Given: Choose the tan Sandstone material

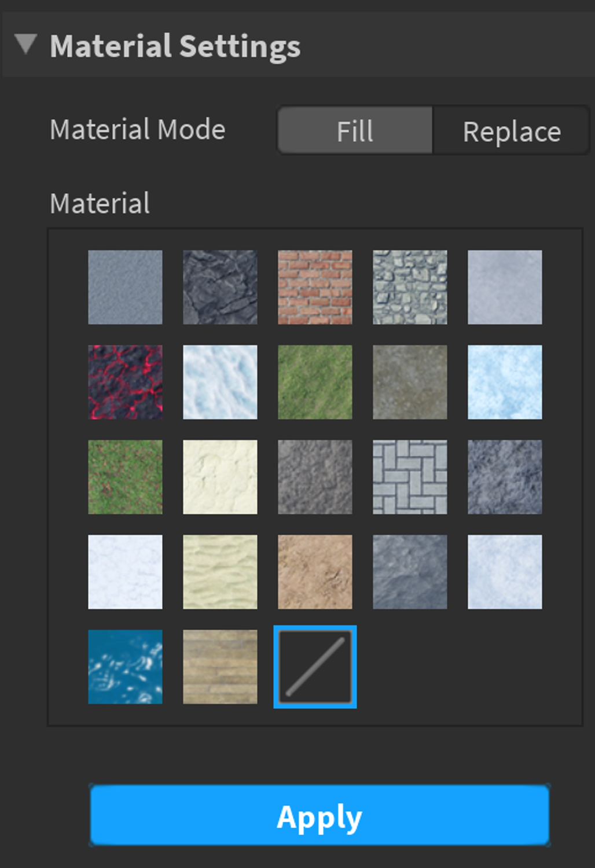Looking at the screenshot, I should 315,572.
